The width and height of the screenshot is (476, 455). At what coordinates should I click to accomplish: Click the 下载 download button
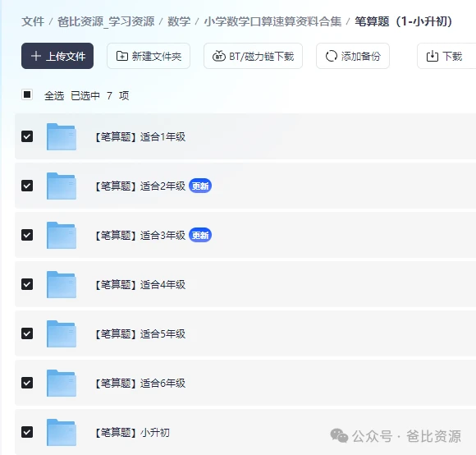point(446,56)
